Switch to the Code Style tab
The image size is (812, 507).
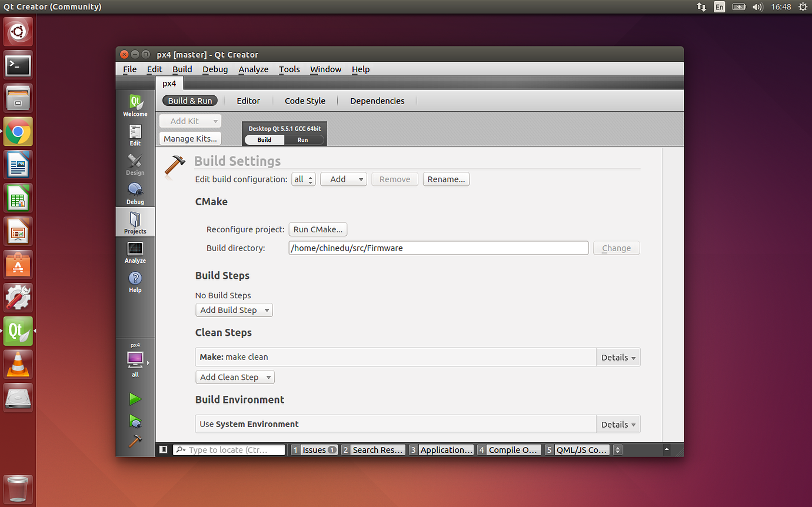pyautogui.click(x=305, y=101)
